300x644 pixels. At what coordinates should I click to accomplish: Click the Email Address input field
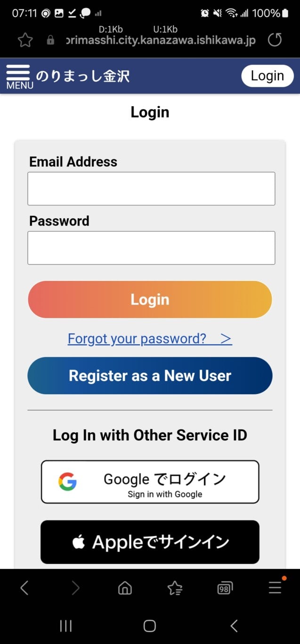point(151,189)
